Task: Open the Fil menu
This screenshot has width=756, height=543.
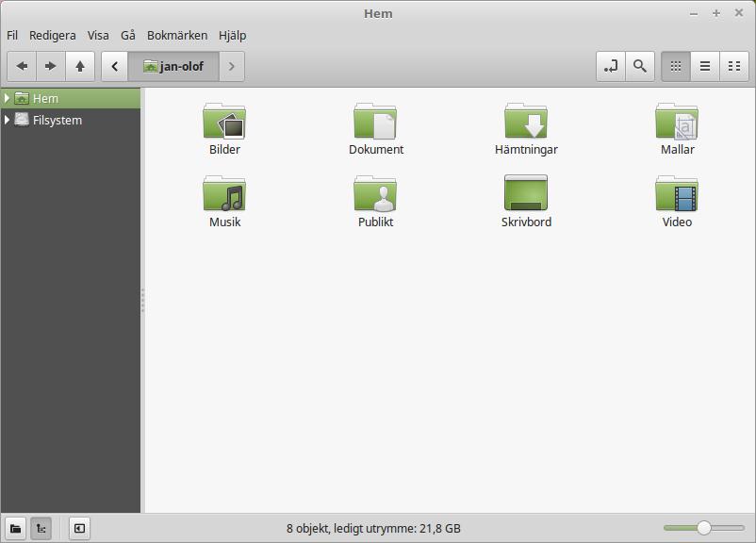Action: (12, 36)
